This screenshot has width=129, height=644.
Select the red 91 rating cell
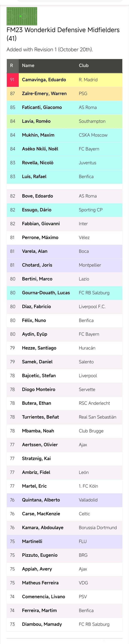click(13, 80)
